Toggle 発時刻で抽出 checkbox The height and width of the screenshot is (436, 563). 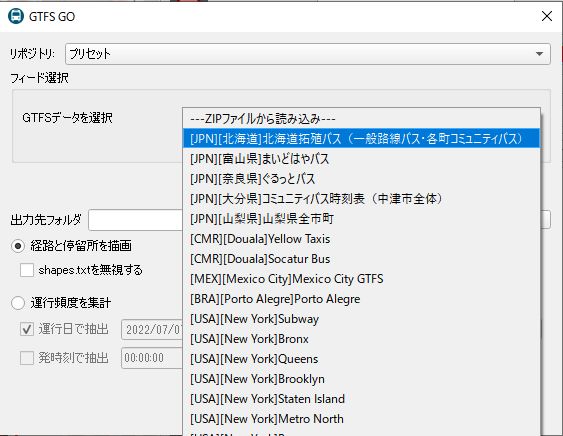27,358
